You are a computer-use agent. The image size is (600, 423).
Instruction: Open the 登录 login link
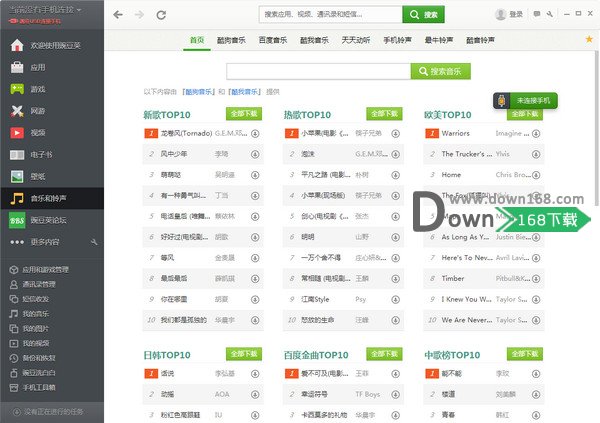(x=515, y=15)
